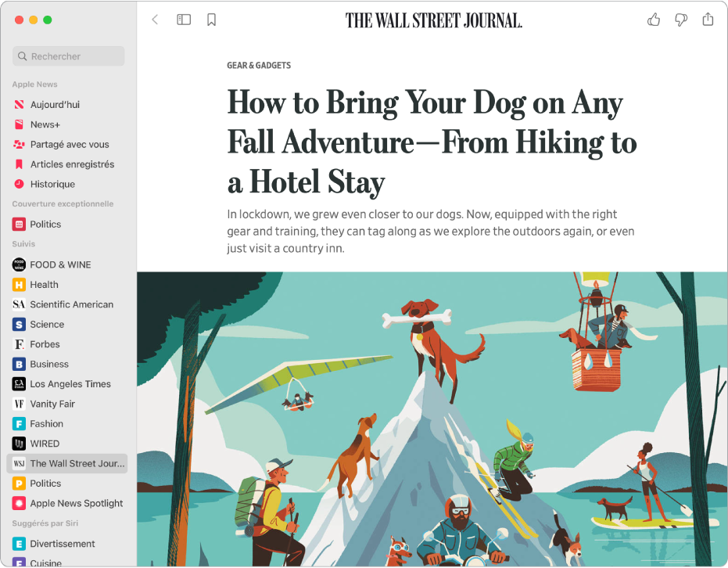Screen dimensions: 728x568
Task: Select the FOOD & WINE channel icon
Action: click(19, 264)
